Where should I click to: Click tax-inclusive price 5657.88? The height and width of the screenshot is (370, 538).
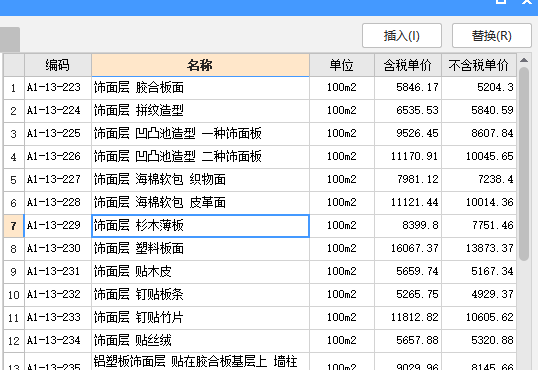pyautogui.click(x=408, y=341)
